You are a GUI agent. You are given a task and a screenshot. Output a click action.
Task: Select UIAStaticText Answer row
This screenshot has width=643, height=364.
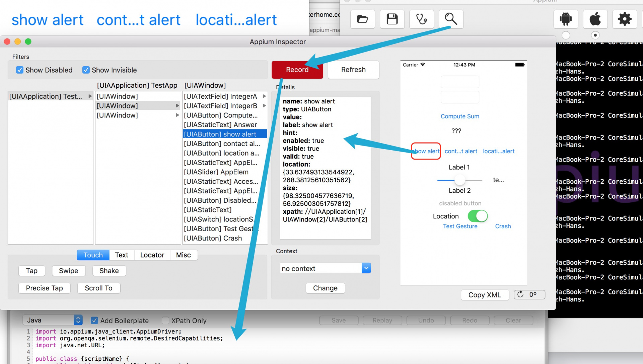225,125
